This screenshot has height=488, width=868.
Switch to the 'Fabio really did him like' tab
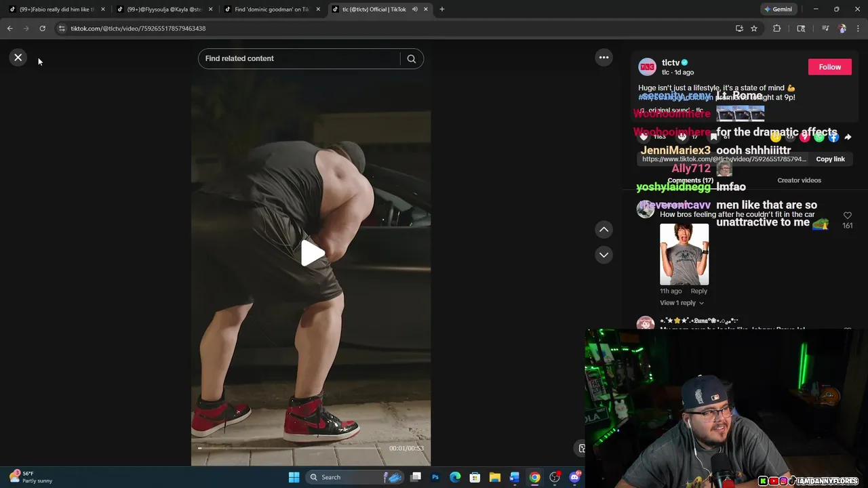[x=57, y=9]
